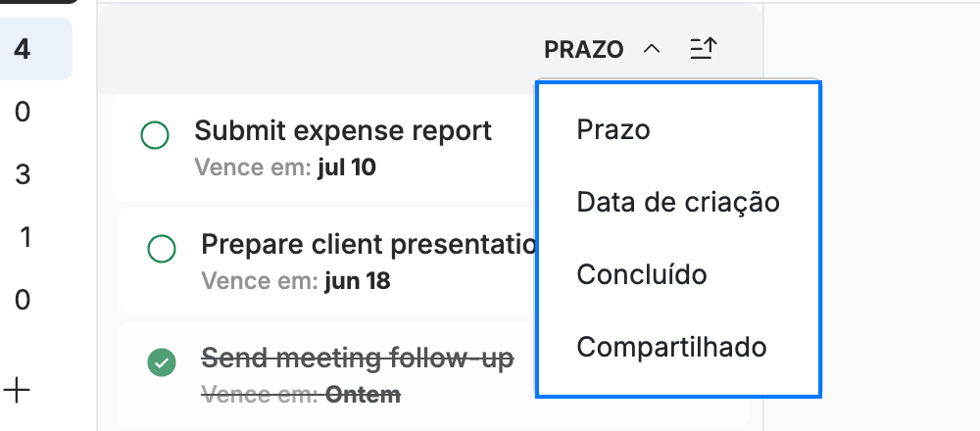980x431 pixels.
Task: Mark Submit expense report as complete
Action: 155,135
